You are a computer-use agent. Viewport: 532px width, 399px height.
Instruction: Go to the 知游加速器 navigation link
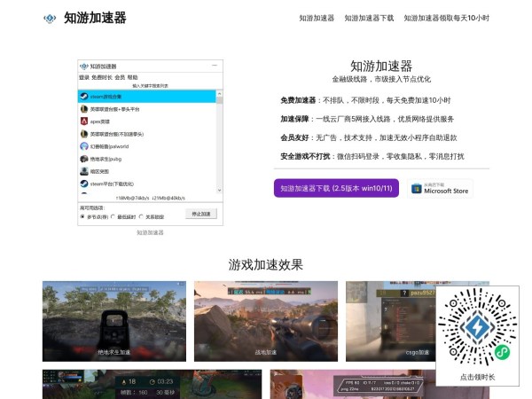(317, 18)
